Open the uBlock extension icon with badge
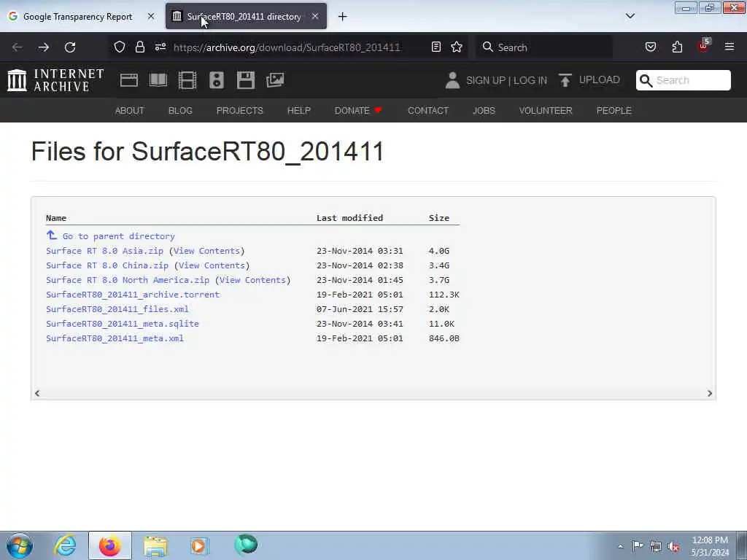The image size is (747, 560). (704, 46)
